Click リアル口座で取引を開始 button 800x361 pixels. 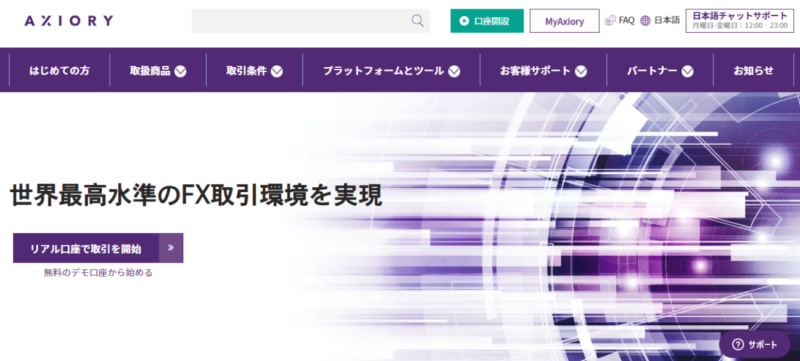98,248
